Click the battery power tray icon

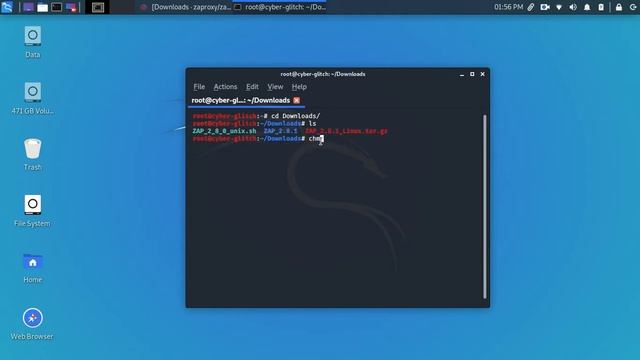click(x=601, y=7)
